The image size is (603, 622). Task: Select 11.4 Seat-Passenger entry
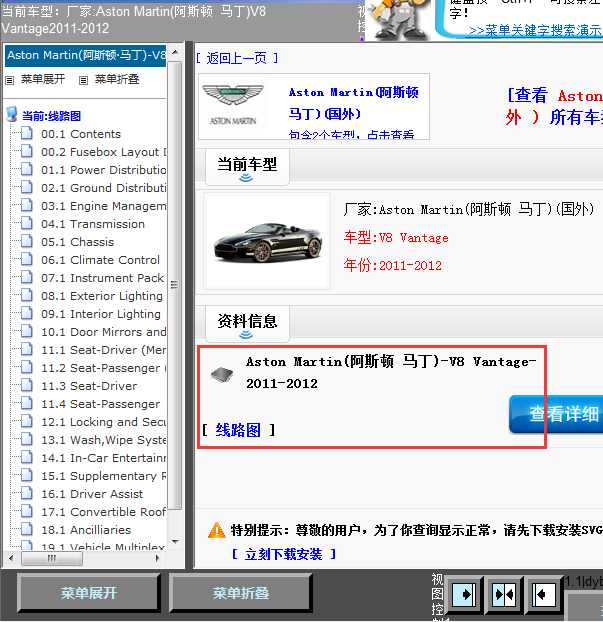(101, 404)
